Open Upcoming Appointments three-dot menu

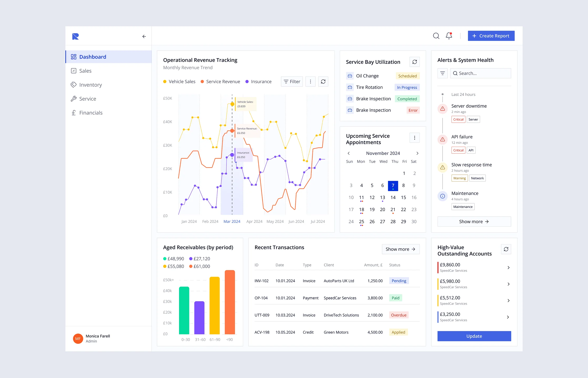pyautogui.click(x=414, y=138)
